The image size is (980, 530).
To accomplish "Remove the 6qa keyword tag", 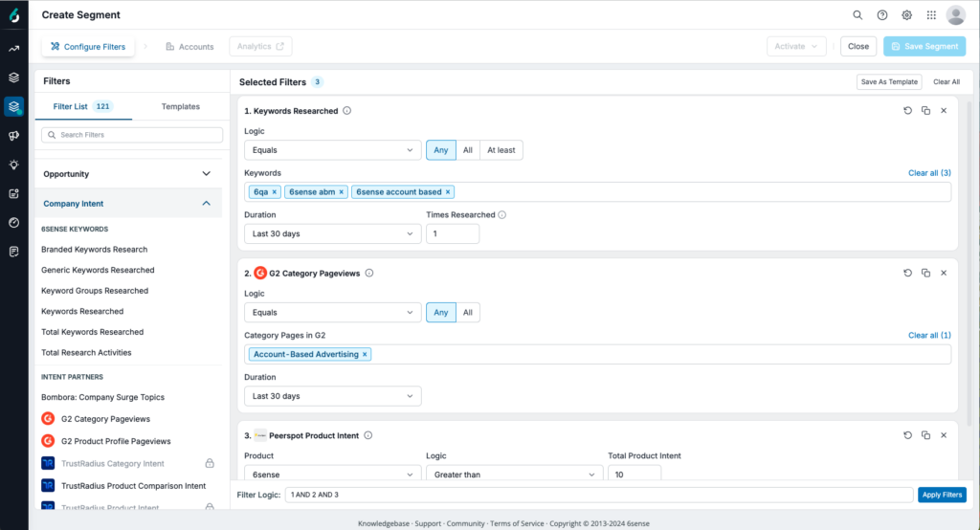I will (x=275, y=192).
